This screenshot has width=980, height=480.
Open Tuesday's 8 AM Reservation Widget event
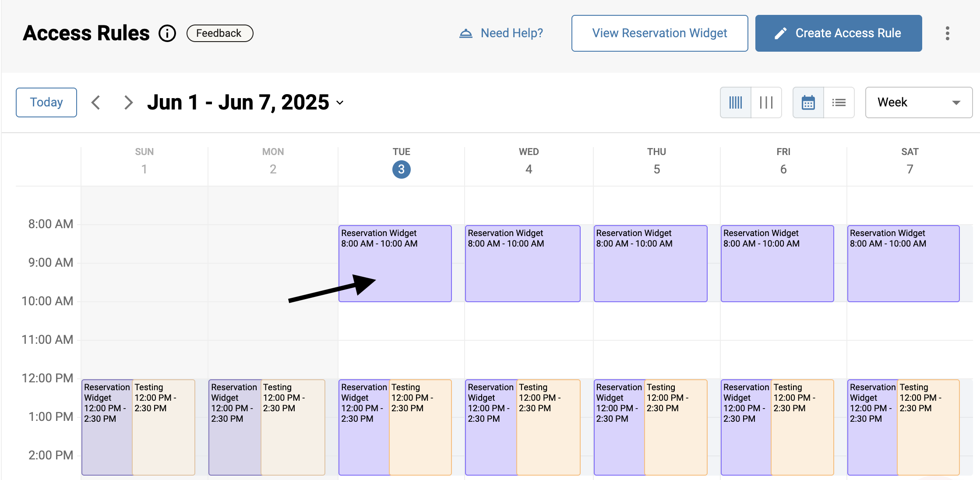point(395,263)
